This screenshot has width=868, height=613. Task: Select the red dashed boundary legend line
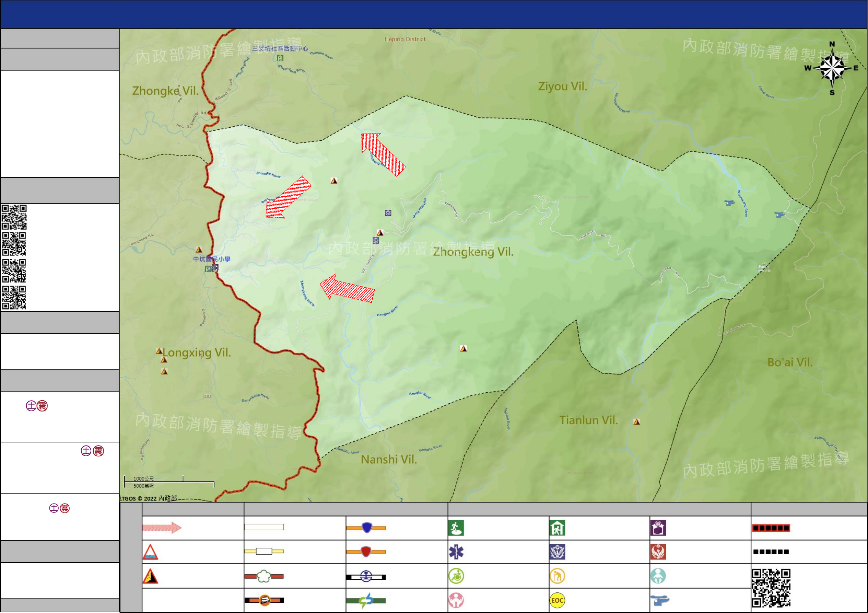[771, 528]
